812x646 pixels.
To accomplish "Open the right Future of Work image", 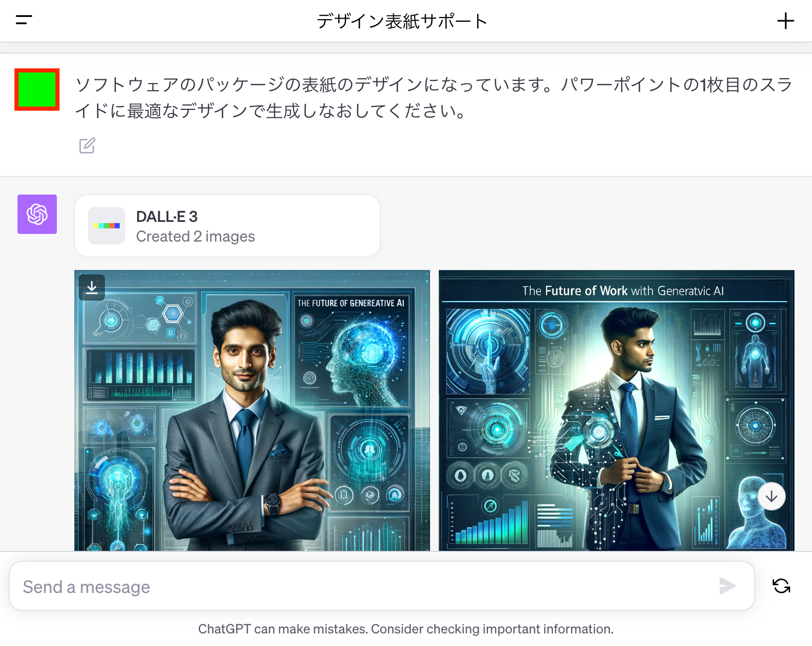I will [616, 410].
